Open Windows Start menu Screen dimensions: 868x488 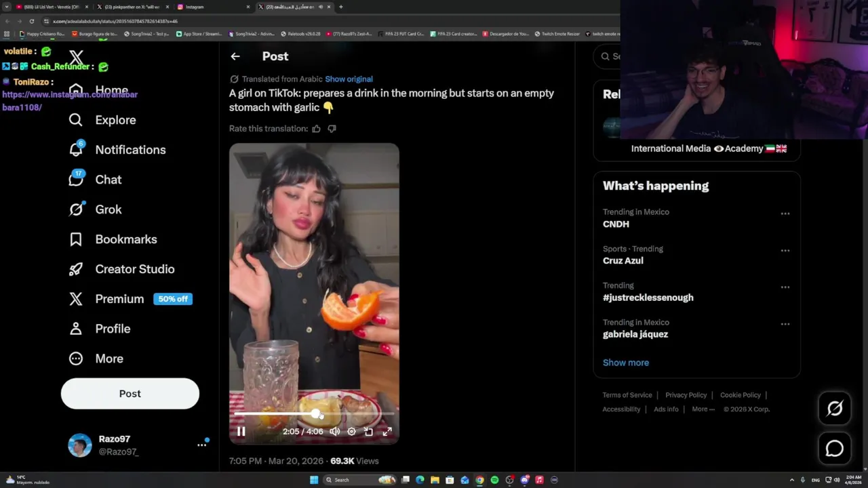(314, 480)
